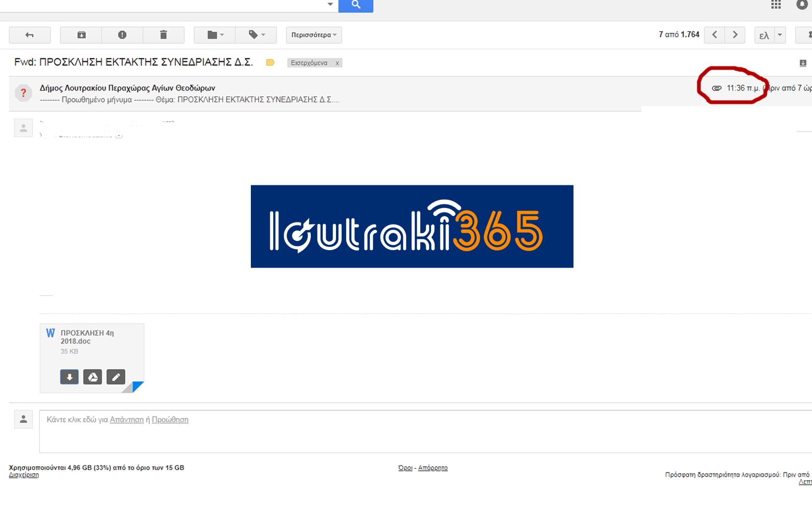Open the Διαχείριση storage link
Image resolution: width=812 pixels, height=508 pixels.
point(24,475)
